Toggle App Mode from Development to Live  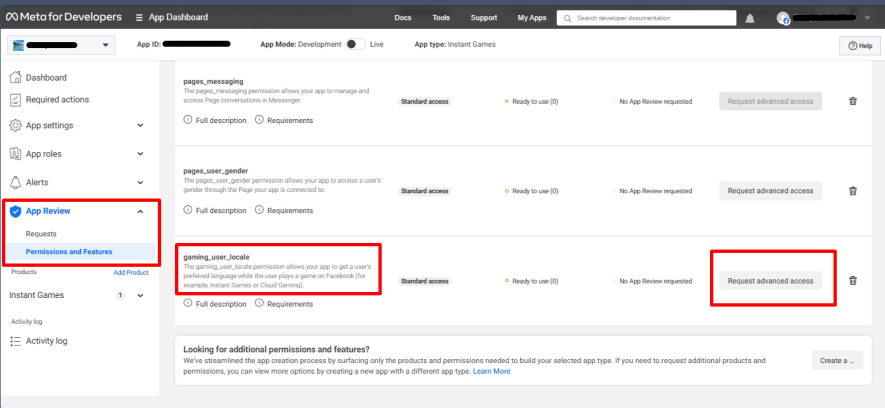[x=356, y=44]
